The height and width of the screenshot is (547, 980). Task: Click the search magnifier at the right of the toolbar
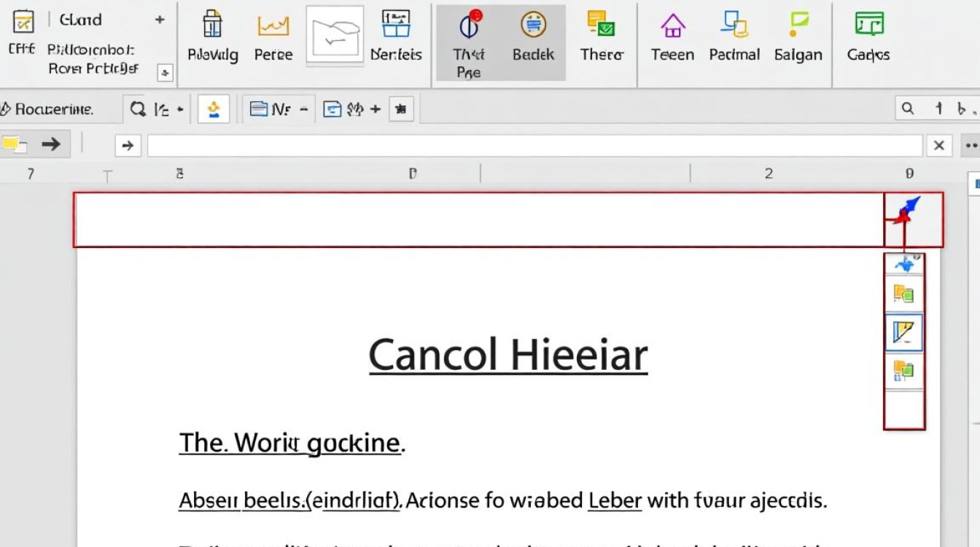(x=908, y=109)
